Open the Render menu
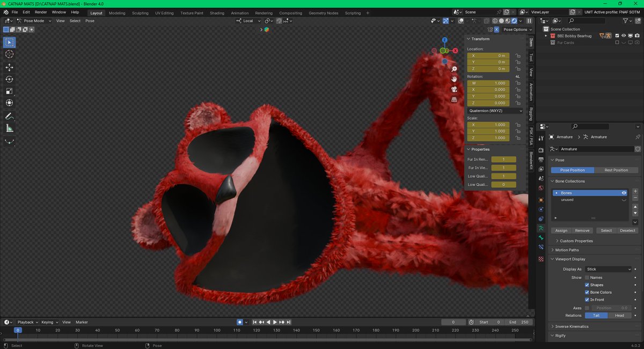 pyautogui.click(x=41, y=12)
